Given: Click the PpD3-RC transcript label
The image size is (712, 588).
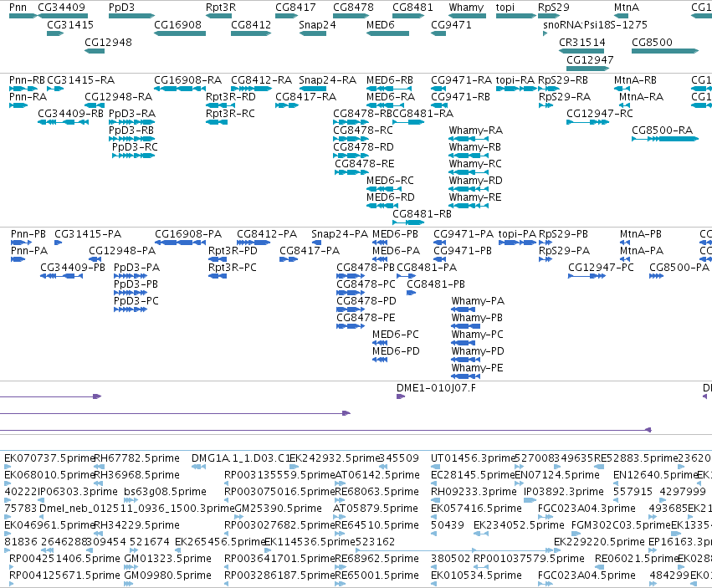Looking at the screenshot, I should point(135,146).
